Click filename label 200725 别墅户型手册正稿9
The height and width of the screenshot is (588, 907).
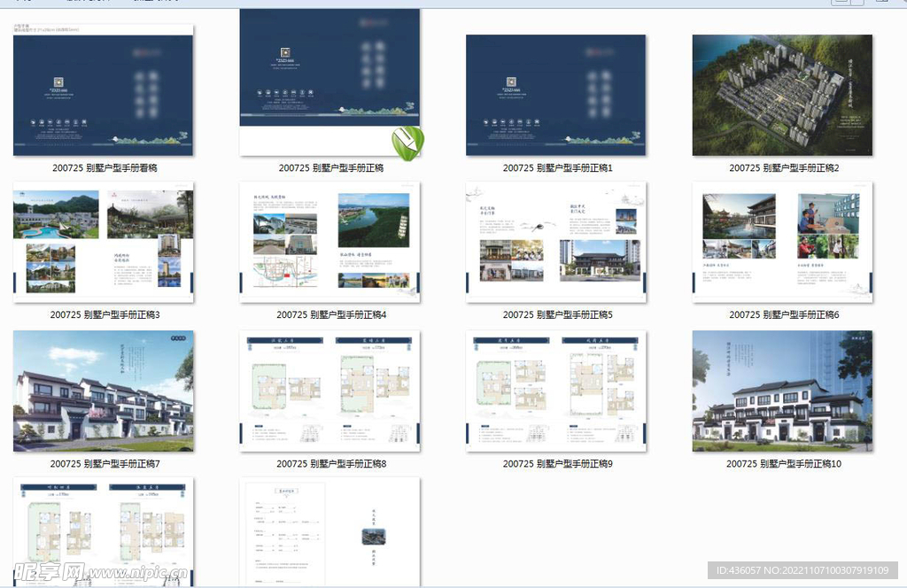pos(555,463)
